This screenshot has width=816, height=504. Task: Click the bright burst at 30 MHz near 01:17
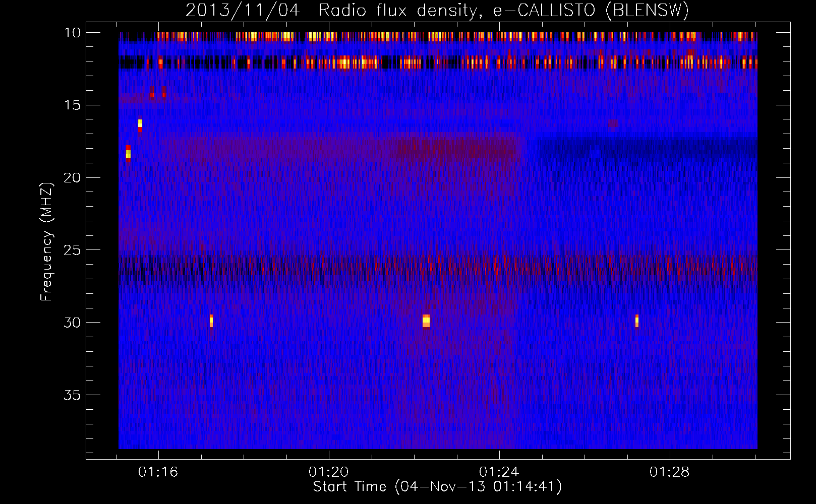(211, 321)
